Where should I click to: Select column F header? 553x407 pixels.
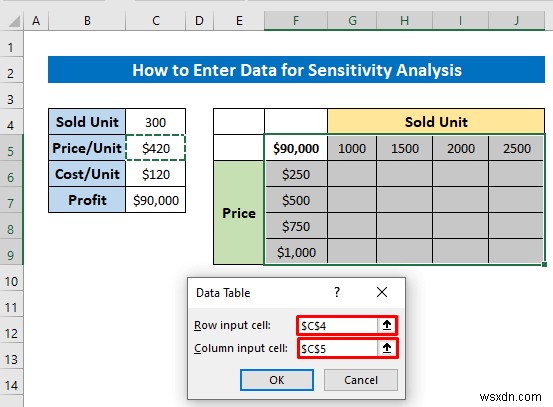[296, 21]
